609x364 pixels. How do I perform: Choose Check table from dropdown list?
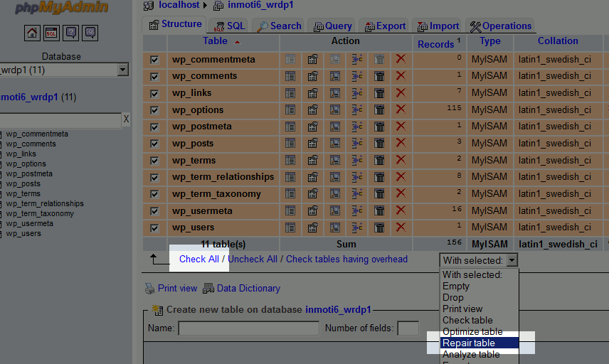tap(480, 320)
